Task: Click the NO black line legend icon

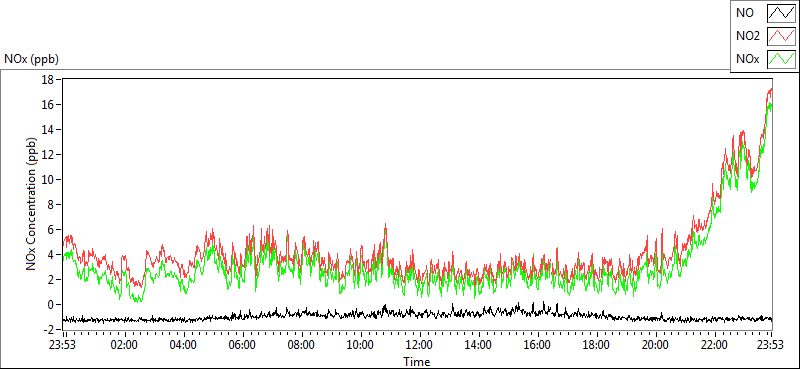Action: 781,13
